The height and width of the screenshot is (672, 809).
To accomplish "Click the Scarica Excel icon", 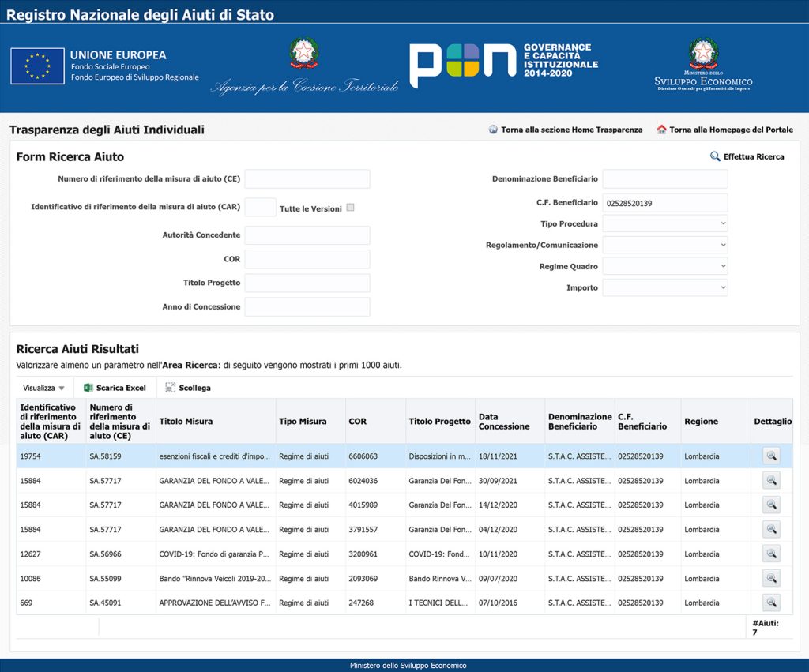I will coord(88,388).
